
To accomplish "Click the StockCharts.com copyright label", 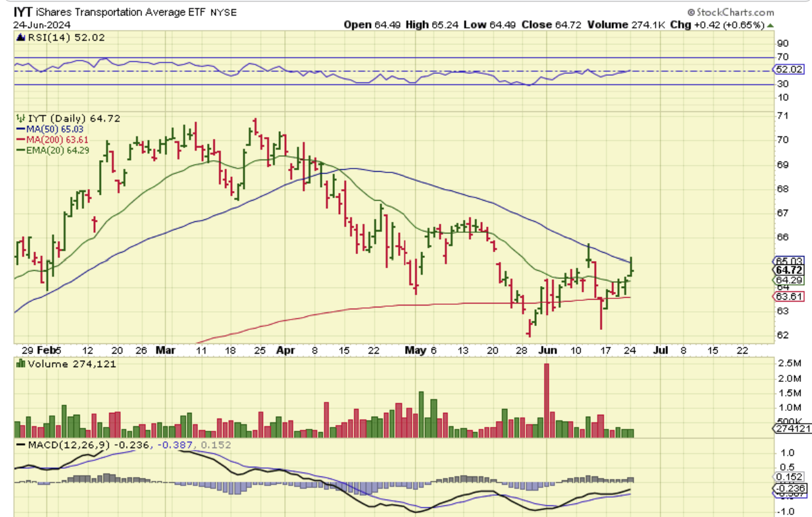I will coord(730,12).
